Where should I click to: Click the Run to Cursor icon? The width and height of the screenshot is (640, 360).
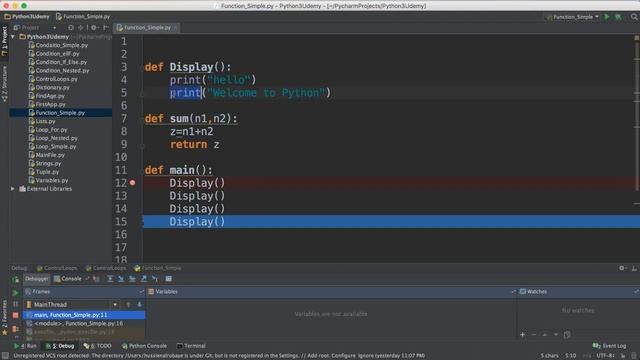coord(155,279)
